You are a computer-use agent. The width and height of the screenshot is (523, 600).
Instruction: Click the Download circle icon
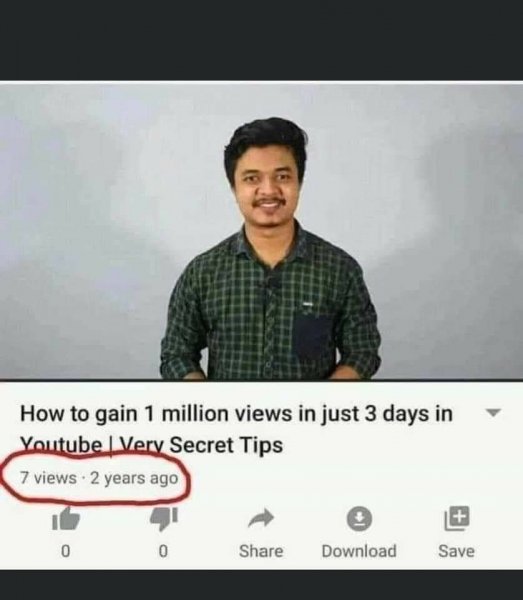(359, 518)
